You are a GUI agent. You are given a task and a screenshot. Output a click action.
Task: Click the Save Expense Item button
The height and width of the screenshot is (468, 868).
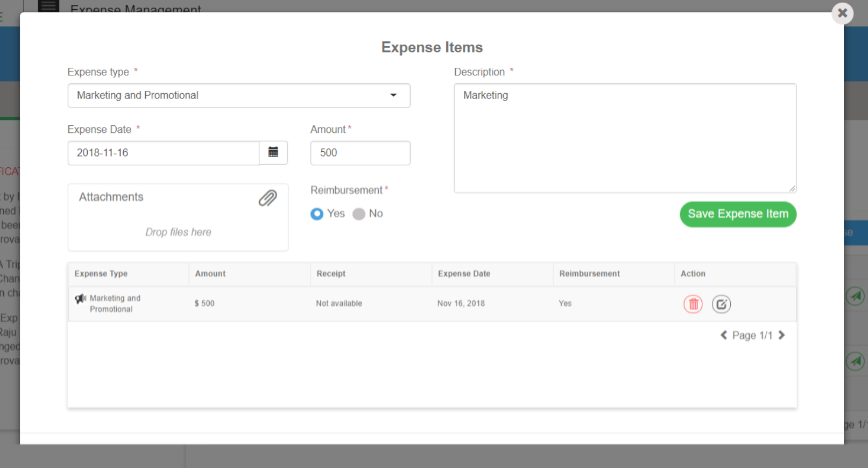738,214
